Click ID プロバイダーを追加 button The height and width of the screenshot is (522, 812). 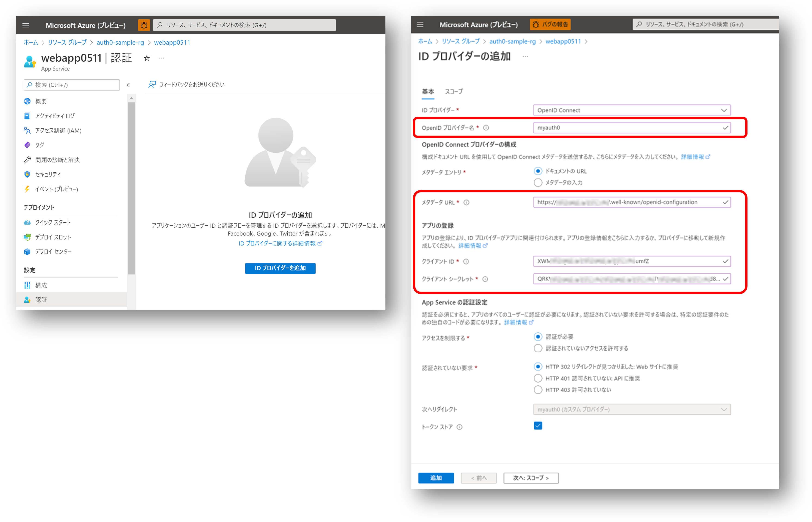(x=280, y=268)
